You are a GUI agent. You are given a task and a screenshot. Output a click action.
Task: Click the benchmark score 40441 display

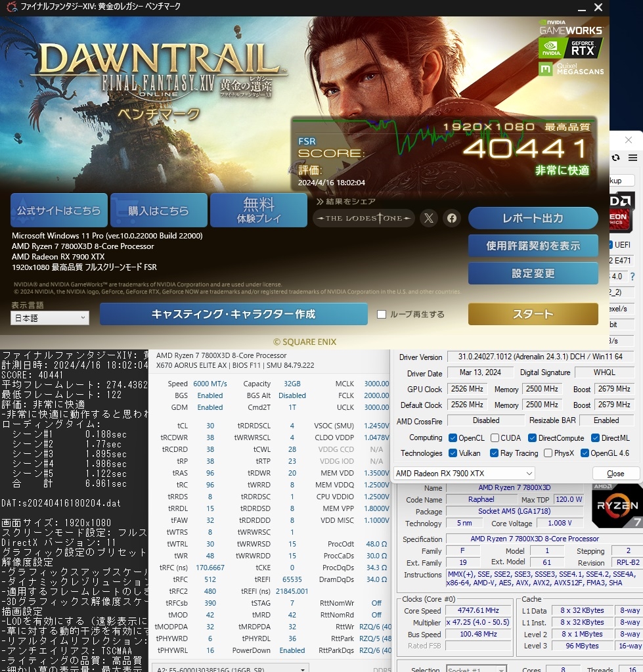tap(526, 148)
